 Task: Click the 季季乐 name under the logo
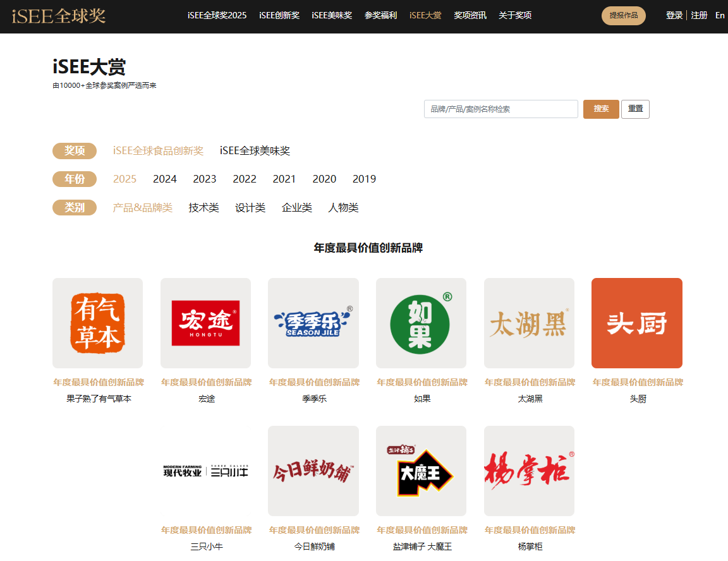(314, 399)
